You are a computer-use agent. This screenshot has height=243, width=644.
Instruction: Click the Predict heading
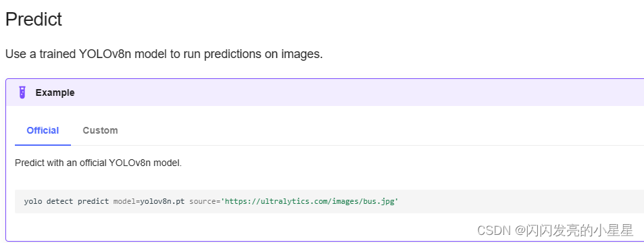(34, 20)
